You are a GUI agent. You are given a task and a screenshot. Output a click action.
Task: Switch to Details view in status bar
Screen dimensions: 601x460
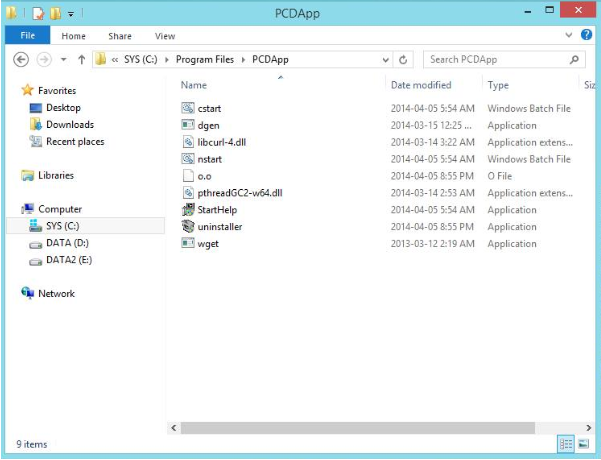(566, 443)
